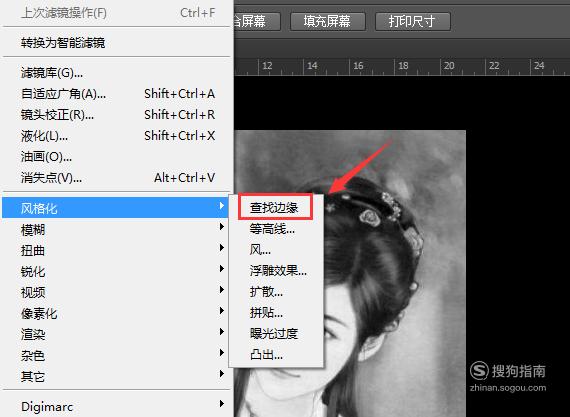570x417 pixels.
Task: Open 镜头校正(R)... filter
Action: pos(116,115)
